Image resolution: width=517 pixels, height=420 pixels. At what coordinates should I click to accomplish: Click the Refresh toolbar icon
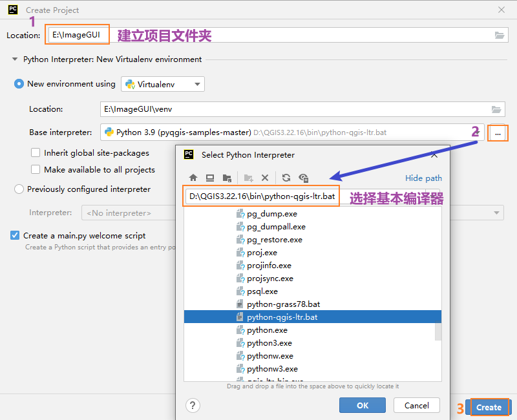click(286, 178)
